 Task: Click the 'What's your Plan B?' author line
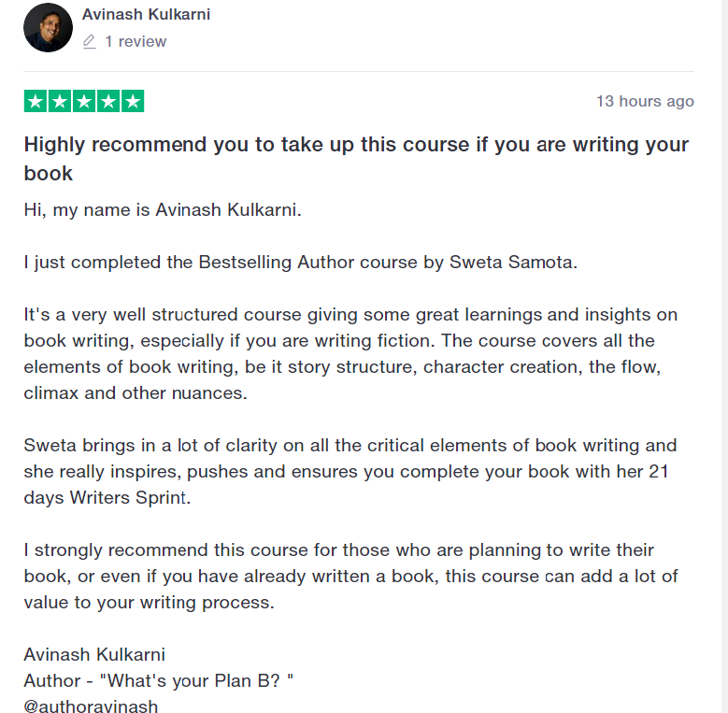point(159,680)
